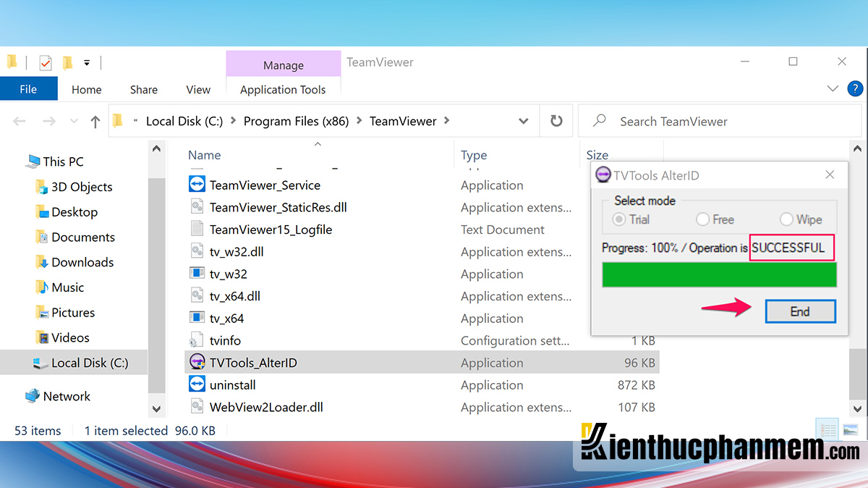The image size is (868, 488).
Task: Select the Manage contextual tab
Action: coord(283,65)
